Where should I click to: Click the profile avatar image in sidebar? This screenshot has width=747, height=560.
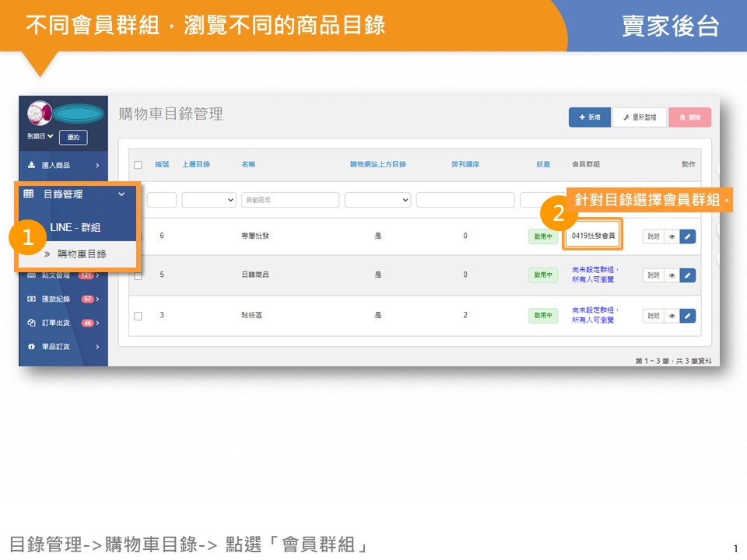pyautogui.click(x=39, y=114)
